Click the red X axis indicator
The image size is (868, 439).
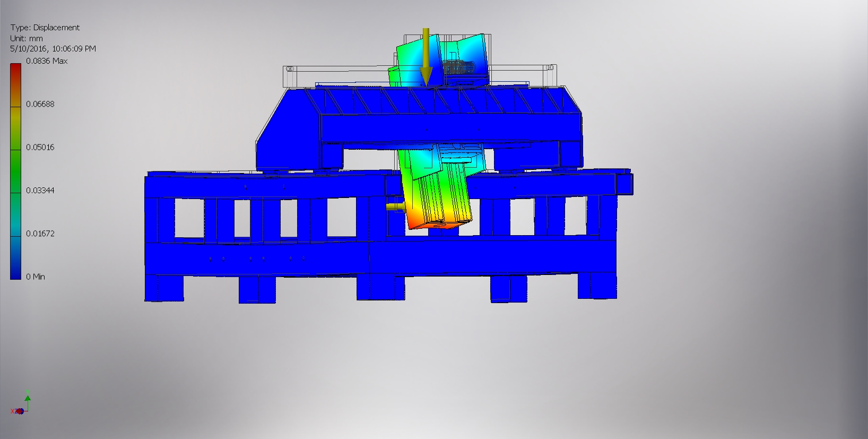point(14,411)
